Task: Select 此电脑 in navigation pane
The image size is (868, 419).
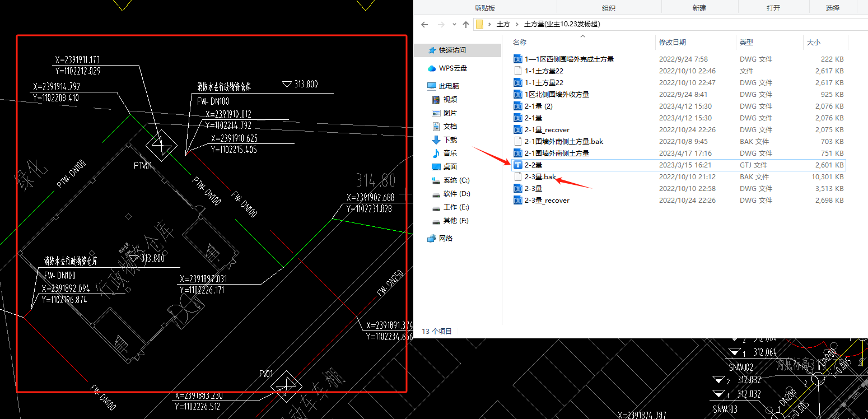Action: (449, 86)
